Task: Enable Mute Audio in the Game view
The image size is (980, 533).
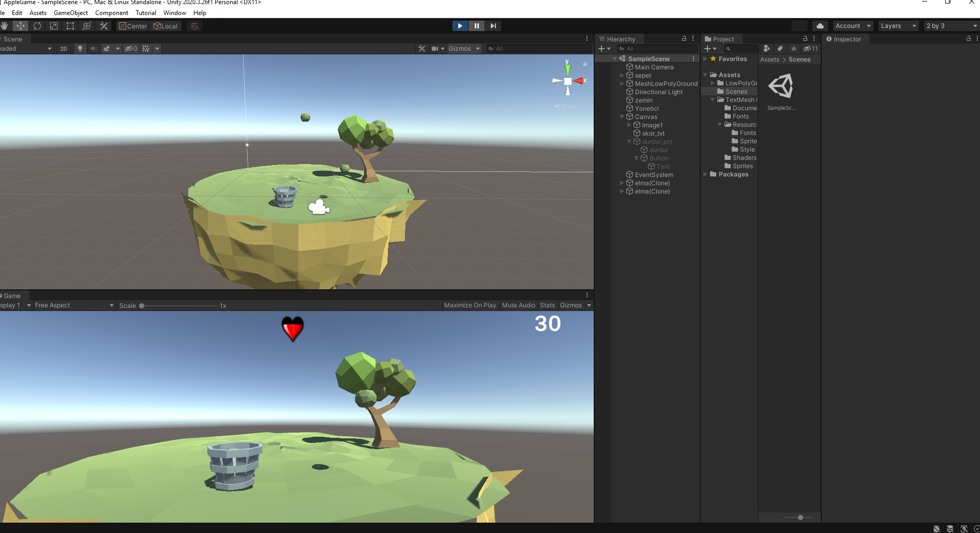Action: [x=518, y=305]
